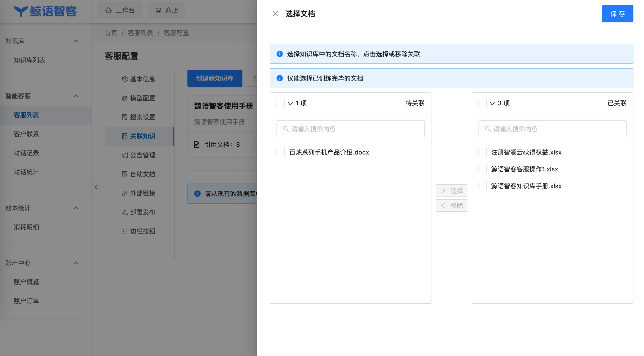Click the 鲸语智客知识库手册.xlsx file name
The height and width of the screenshot is (356, 644).
click(526, 186)
